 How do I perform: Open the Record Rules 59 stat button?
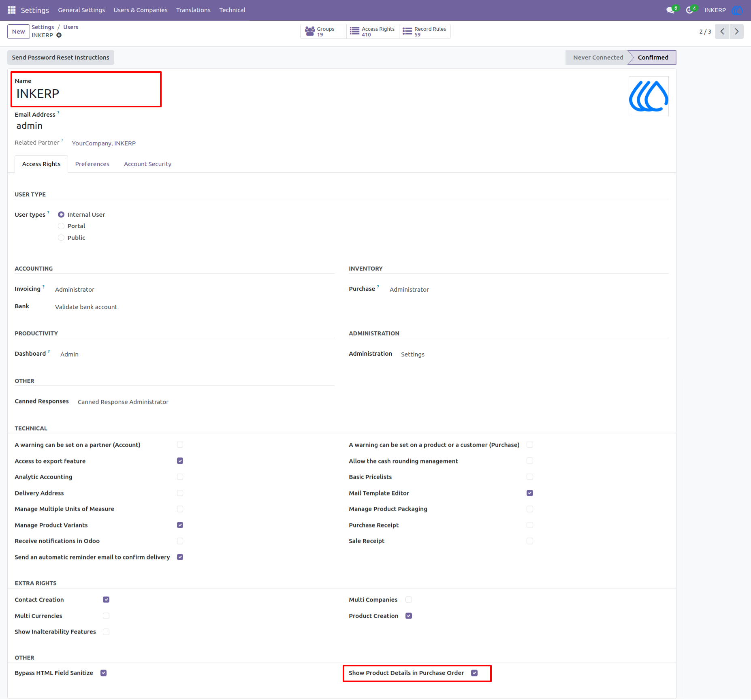coord(425,32)
